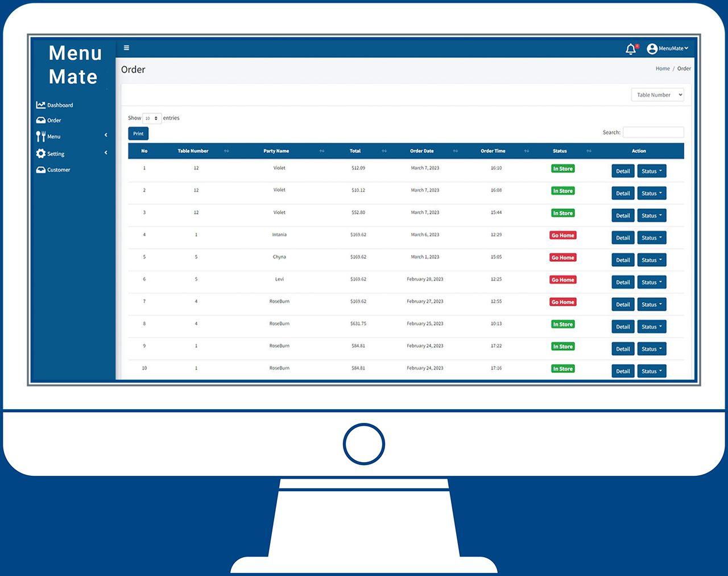View Detail for order 10

(623, 371)
